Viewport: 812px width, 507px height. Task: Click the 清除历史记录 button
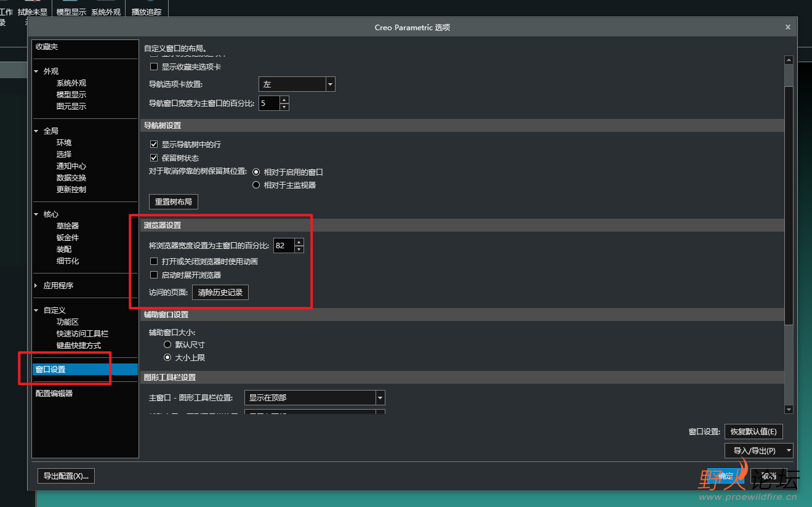pyautogui.click(x=220, y=293)
